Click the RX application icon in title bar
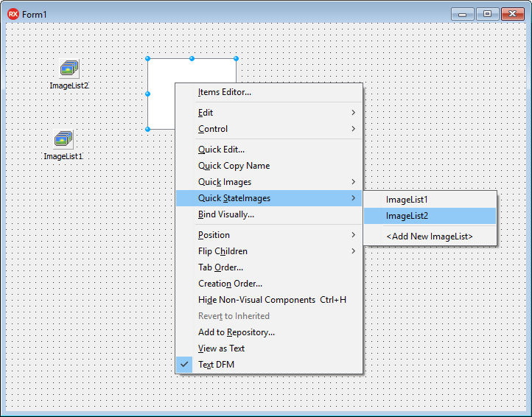The width and height of the screenshot is (532, 417). coord(13,14)
